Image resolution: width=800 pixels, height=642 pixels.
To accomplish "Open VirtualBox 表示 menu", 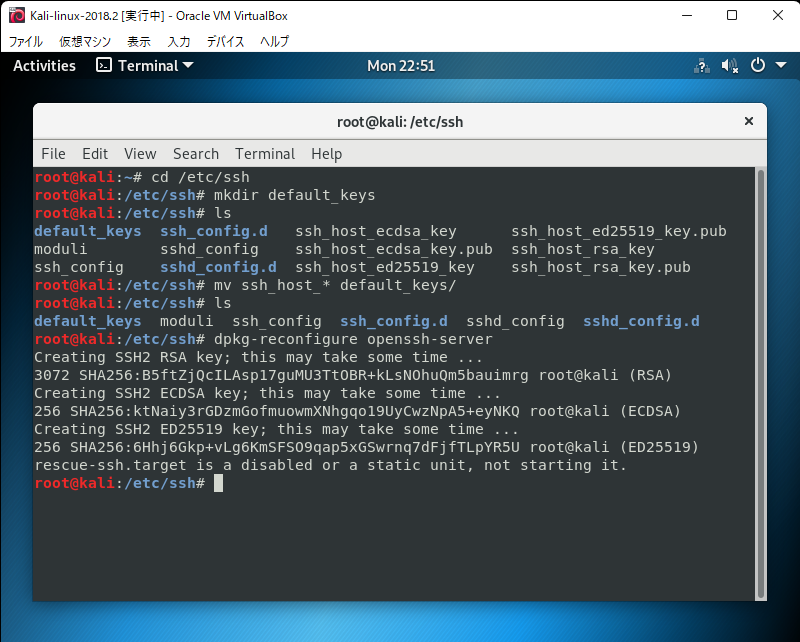I will coord(139,41).
